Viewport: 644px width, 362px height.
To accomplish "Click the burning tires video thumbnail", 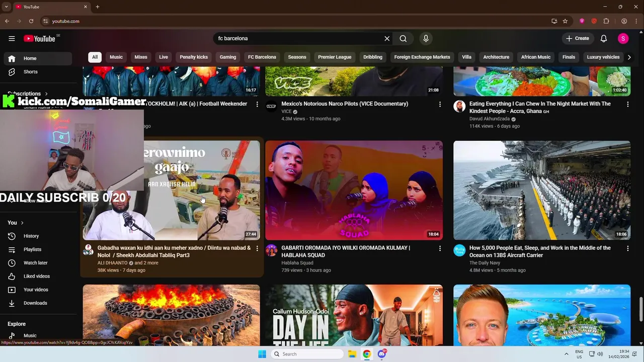I will (172, 315).
